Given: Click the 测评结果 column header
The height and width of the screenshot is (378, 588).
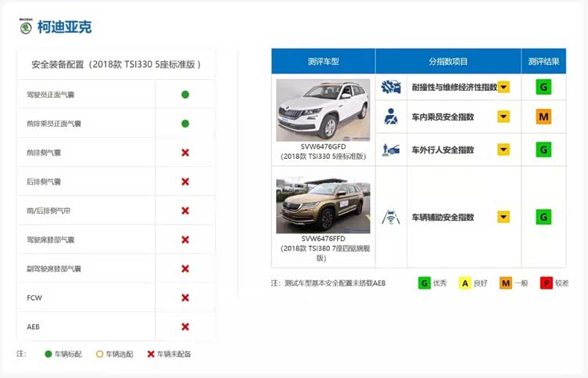Looking at the screenshot, I should tap(543, 61).
